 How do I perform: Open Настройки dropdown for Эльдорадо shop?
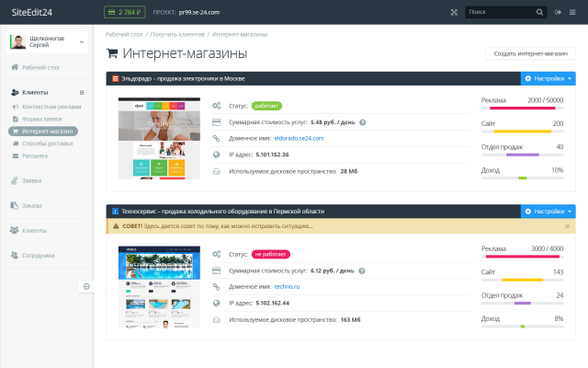[x=548, y=78]
